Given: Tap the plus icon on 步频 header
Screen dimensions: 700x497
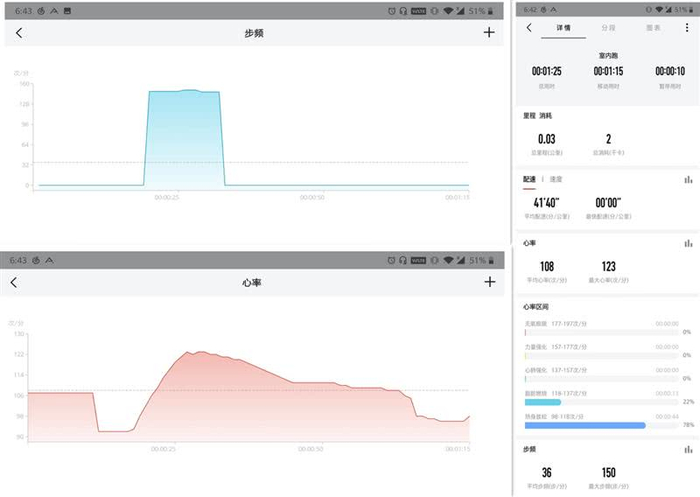Looking at the screenshot, I should [x=489, y=32].
